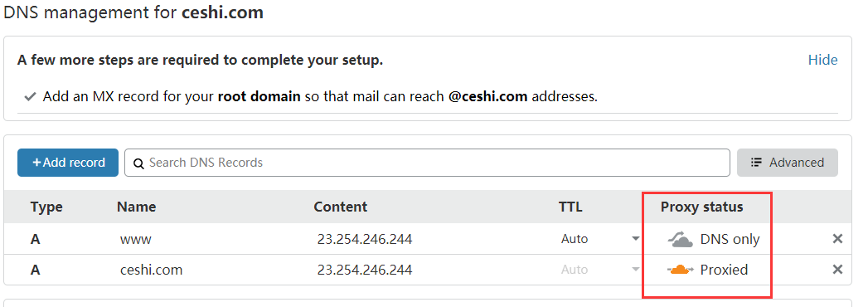Screen dimensions: 868x307
Task: Click the Advanced list icon
Action: point(756,163)
